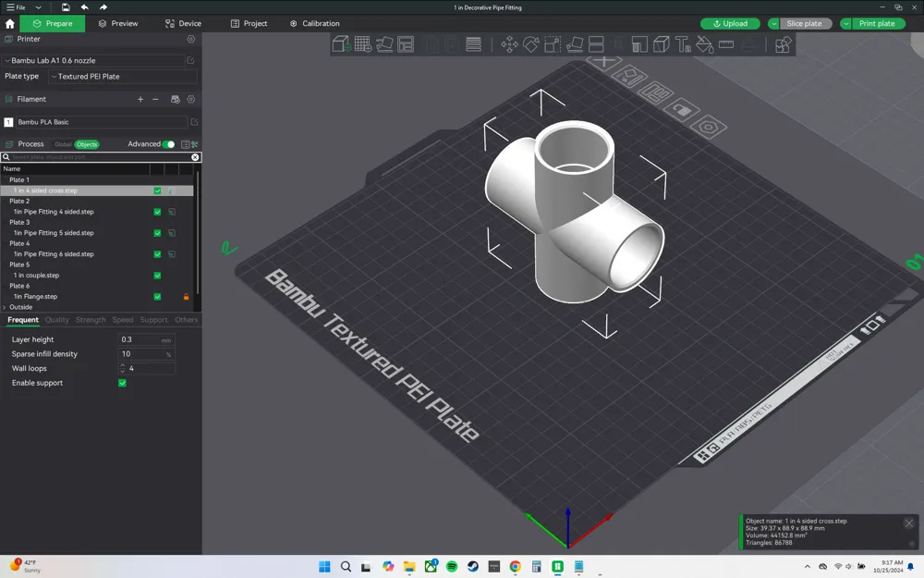The height and width of the screenshot is (578, 924).
Task: Click the Upload button
Action: [730, 23]
